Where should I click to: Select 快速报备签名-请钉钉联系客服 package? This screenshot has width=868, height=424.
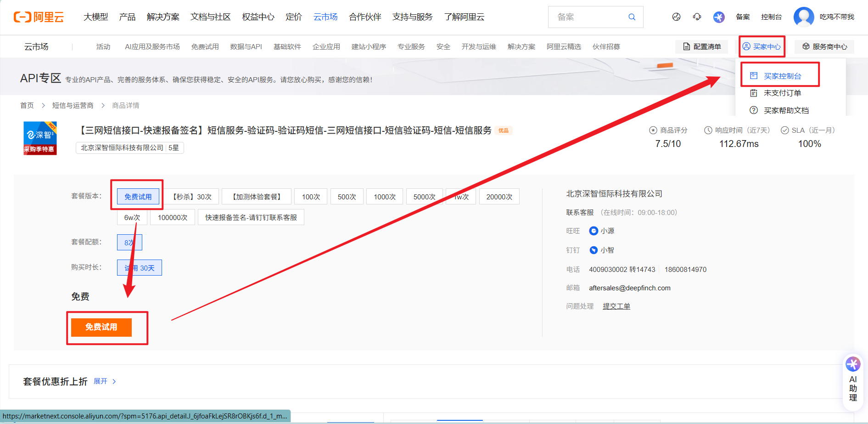251,217
